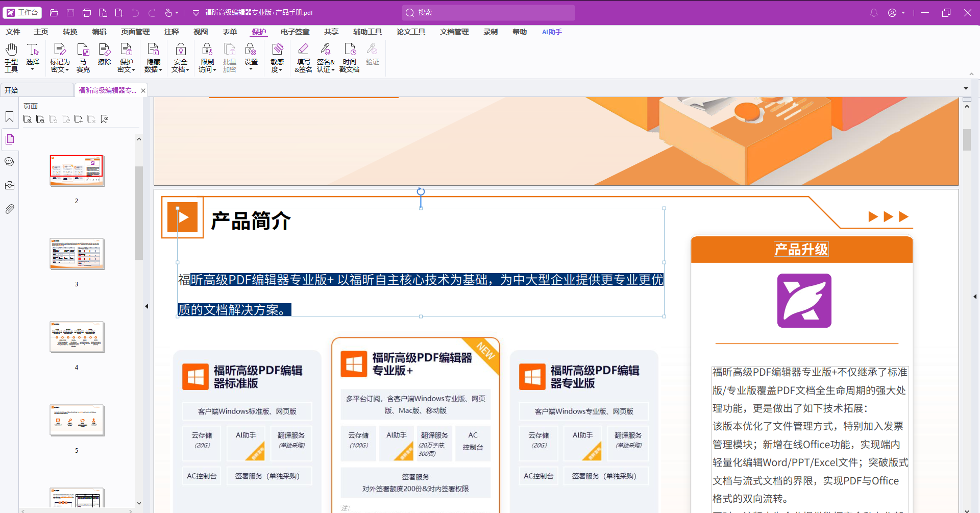Open the Form (表单) tab
980x513 pixels.
tap(230, 32)
